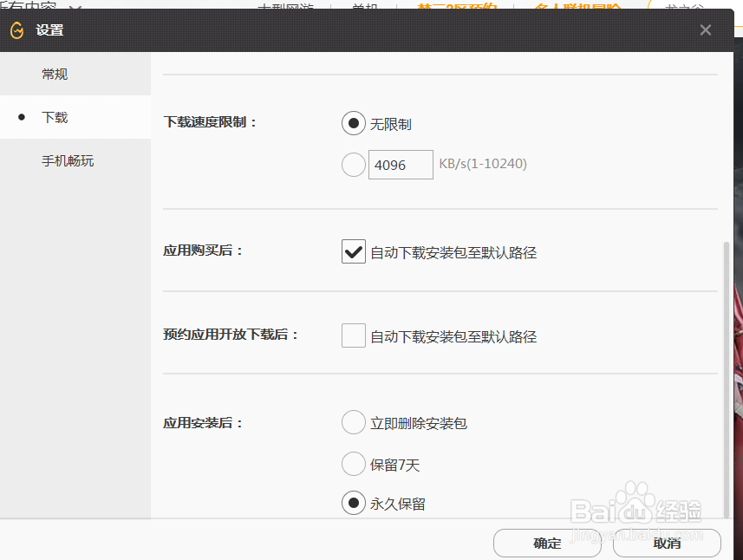
Task: Click the 预约应用开放下载后 label
Action: [x=231, y=335]
